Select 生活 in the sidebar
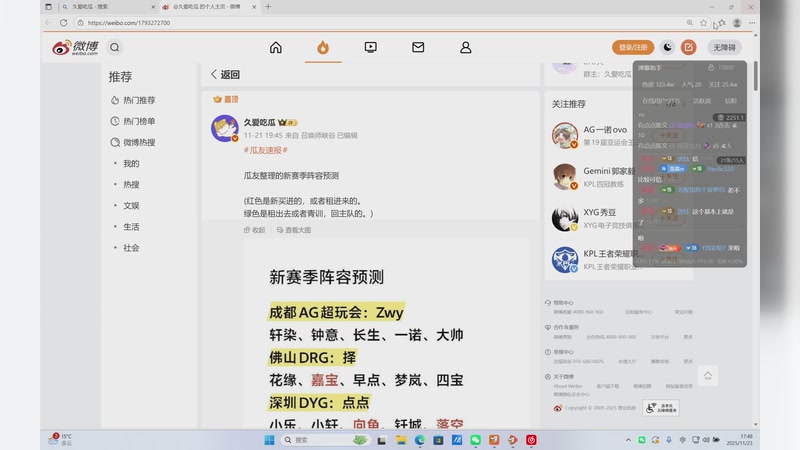Screen dimensions: 800x450 pyautogui.click(x=131, y=227)
